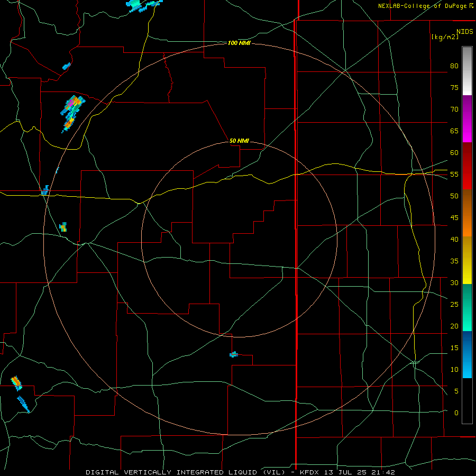The image size is (476, 476).
Task: Click the 50 value on the VIL scale
Action: click(454, 196)
